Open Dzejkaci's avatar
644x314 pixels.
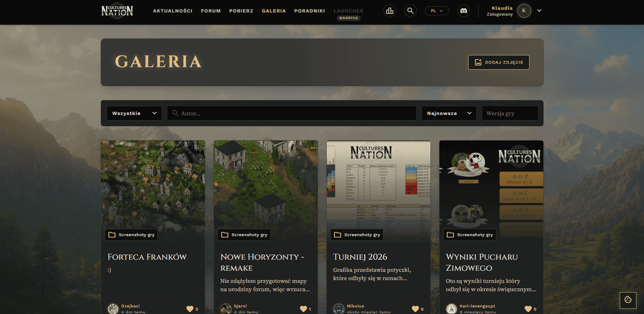113,309
